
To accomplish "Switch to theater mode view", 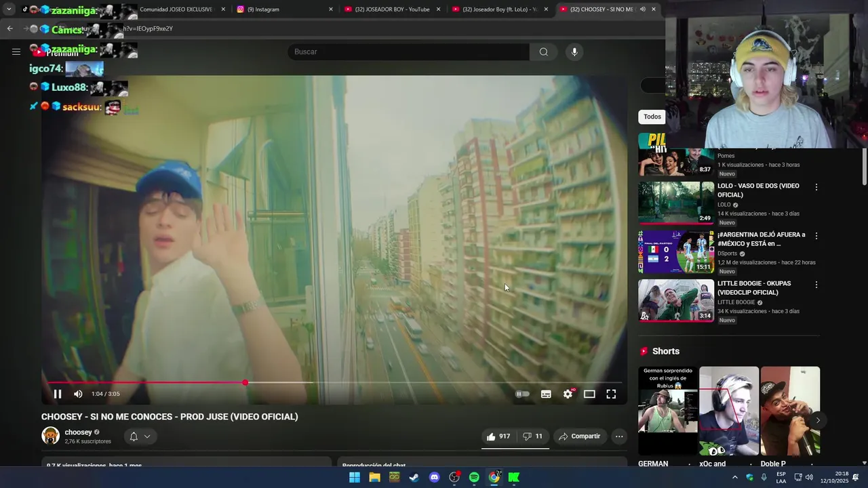I will tap(589, 394).
